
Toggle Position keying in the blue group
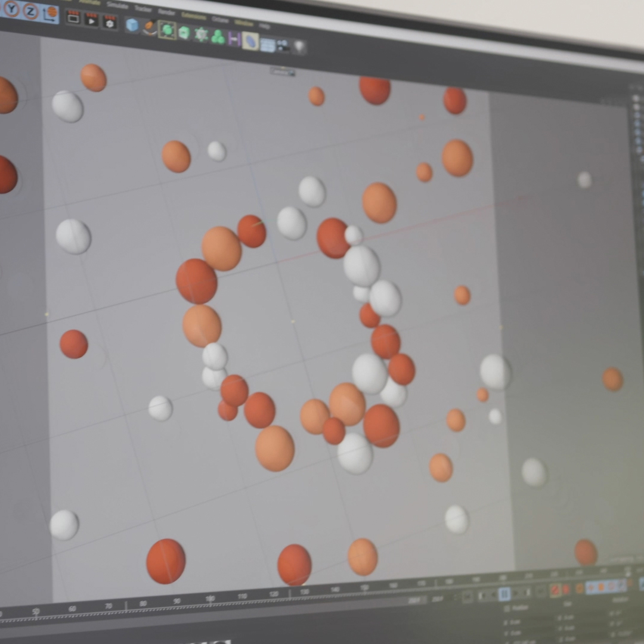(592, 587)
